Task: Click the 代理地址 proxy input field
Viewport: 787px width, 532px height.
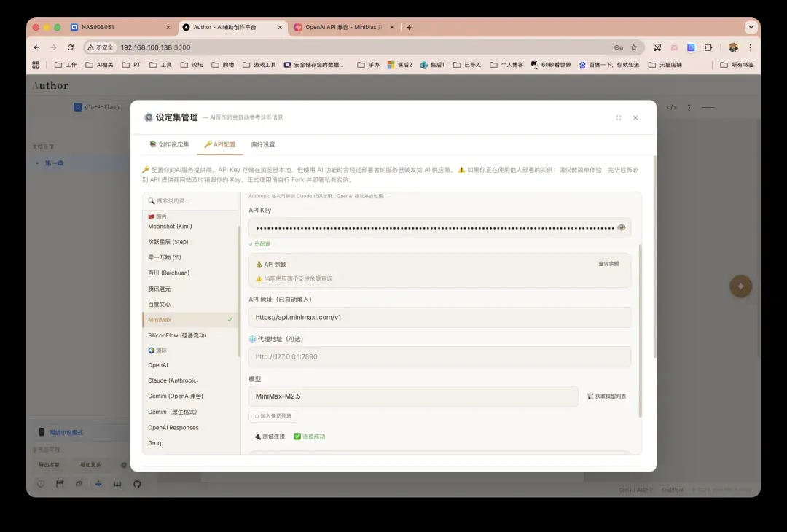Action: tap(439, 357)
